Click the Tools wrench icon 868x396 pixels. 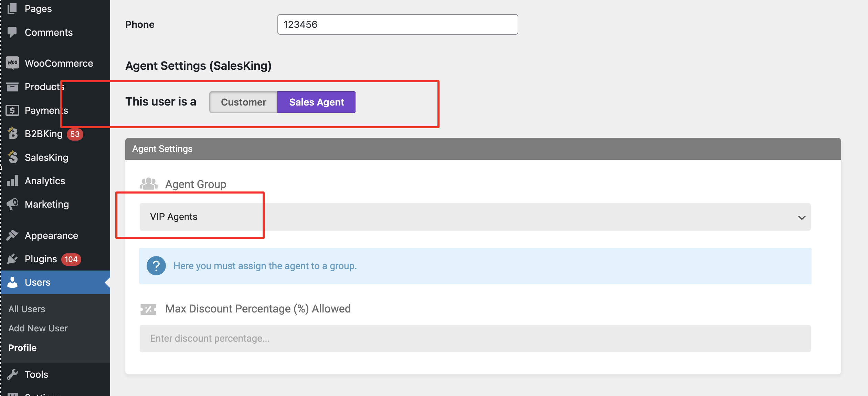pos(12,374)
